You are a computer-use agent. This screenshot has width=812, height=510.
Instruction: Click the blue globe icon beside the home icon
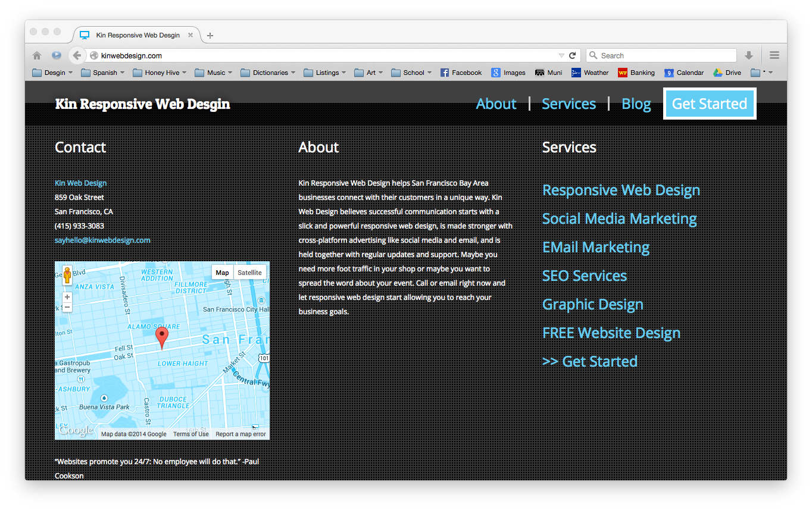[57, 55]
